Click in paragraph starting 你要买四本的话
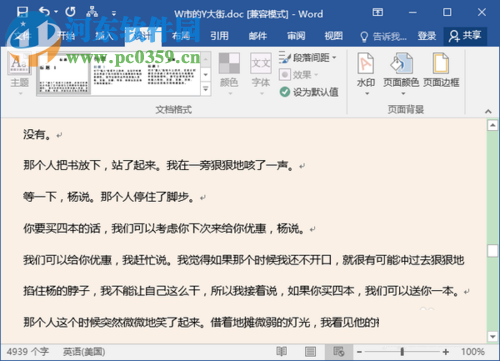This screenshot has width=500, height=361. pyautogui.click(x=164, y=228)
